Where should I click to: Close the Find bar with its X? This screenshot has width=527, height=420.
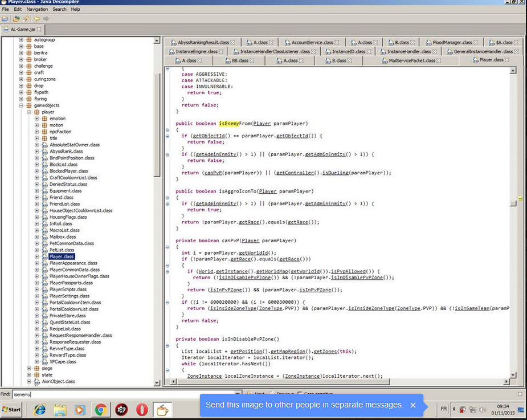(520, 394)
